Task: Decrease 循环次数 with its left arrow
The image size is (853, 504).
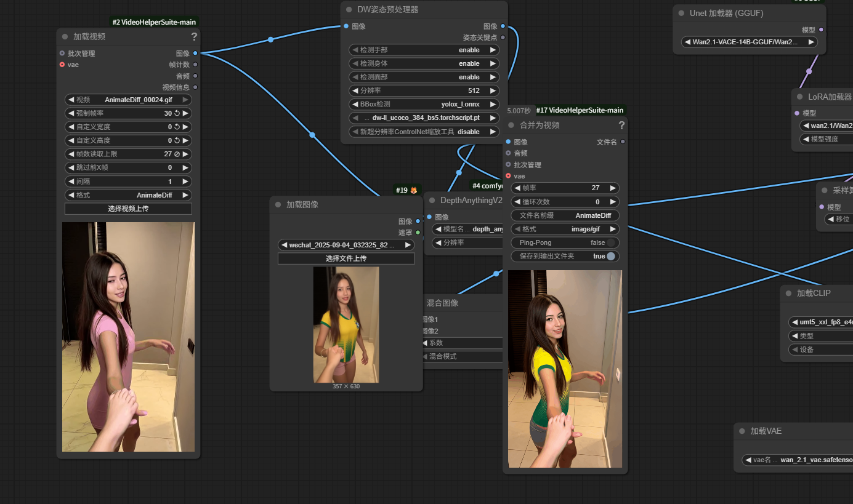Action: 518,202
